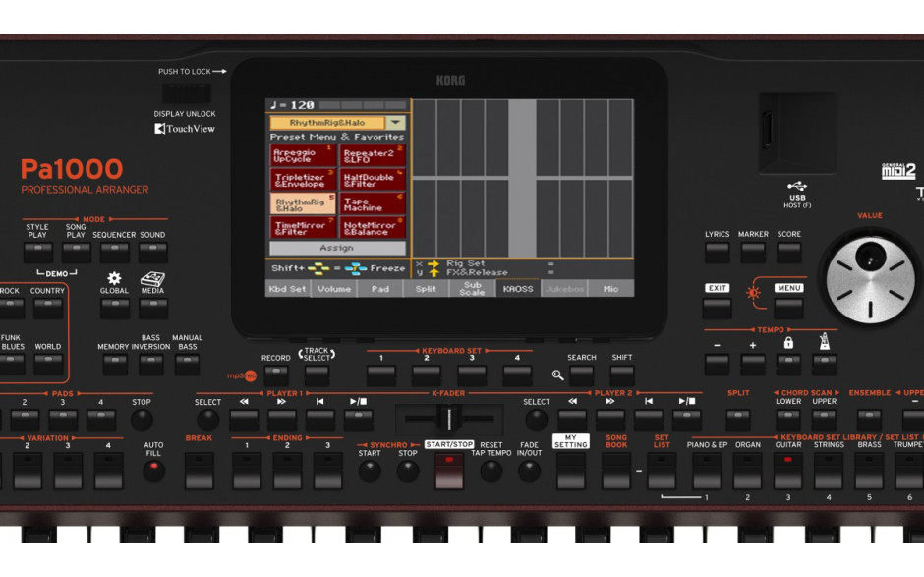Push the DISPLAY UNLOCK latch
The image size is (924, 577).
pyautogui.click(x=186, y=93)
